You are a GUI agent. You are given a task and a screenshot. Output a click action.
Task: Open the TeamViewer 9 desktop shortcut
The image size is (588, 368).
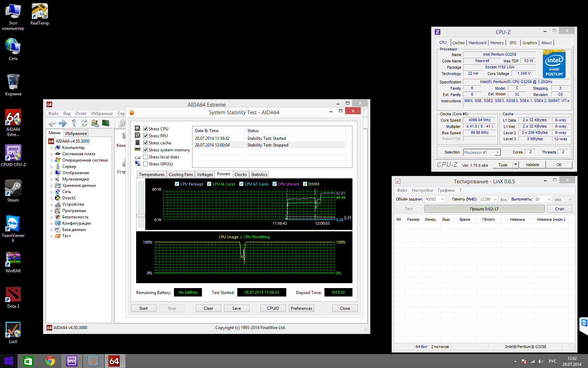click(x=13, y=229)
